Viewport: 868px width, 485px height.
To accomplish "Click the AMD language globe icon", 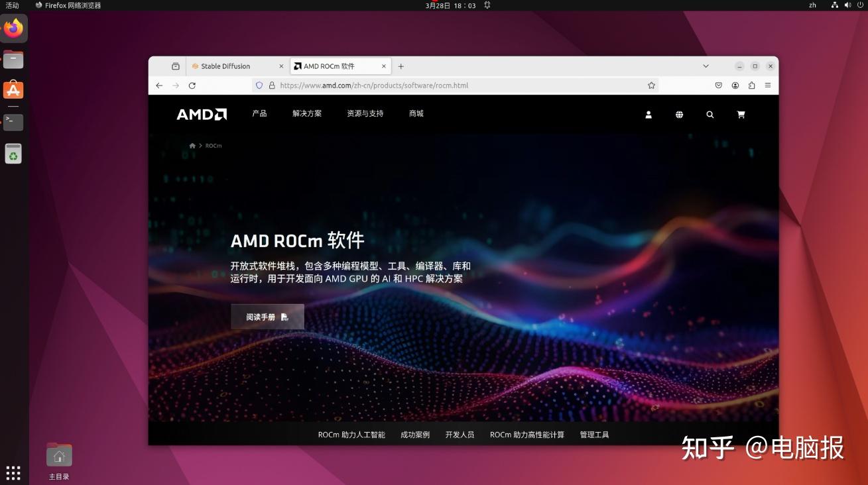I will pyautogui.click(x=679, y=115).
